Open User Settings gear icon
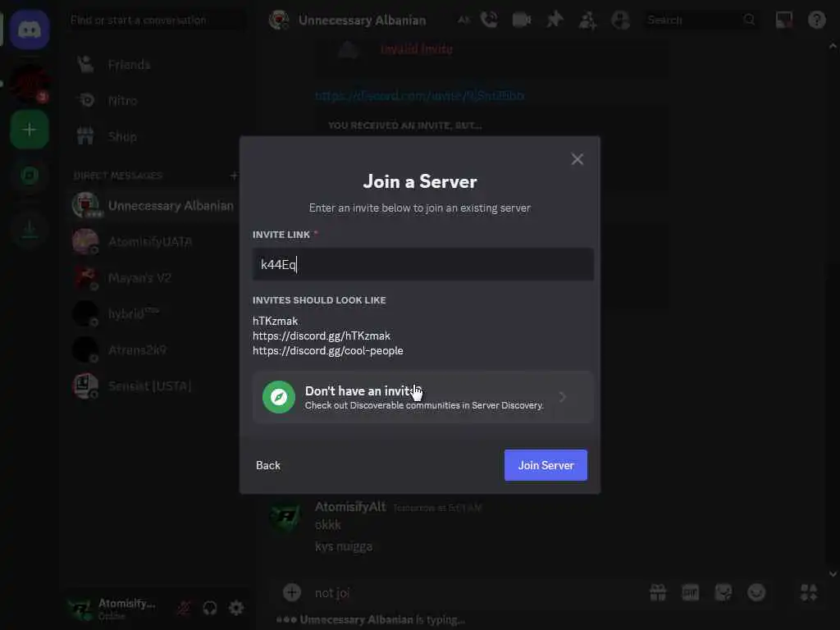The height and width of the screenshot is (630, 840). pos(236,608)
